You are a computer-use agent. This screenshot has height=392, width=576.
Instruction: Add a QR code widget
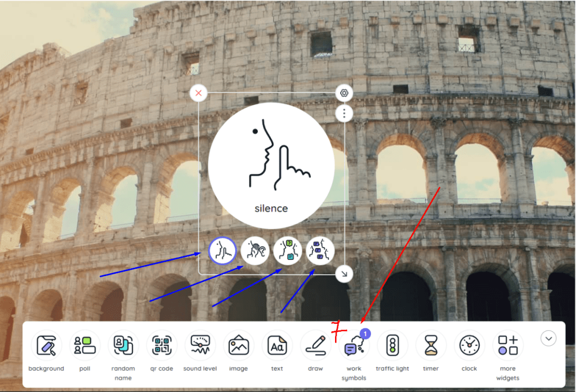(x=162, y=345)
